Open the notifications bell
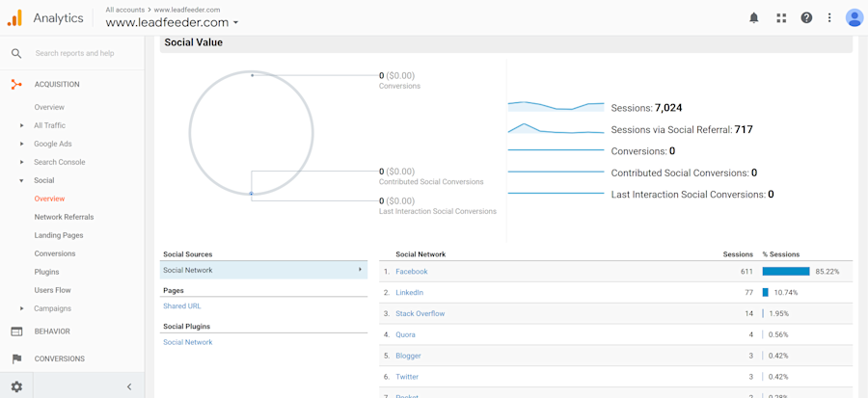 (x=754, y=17)
